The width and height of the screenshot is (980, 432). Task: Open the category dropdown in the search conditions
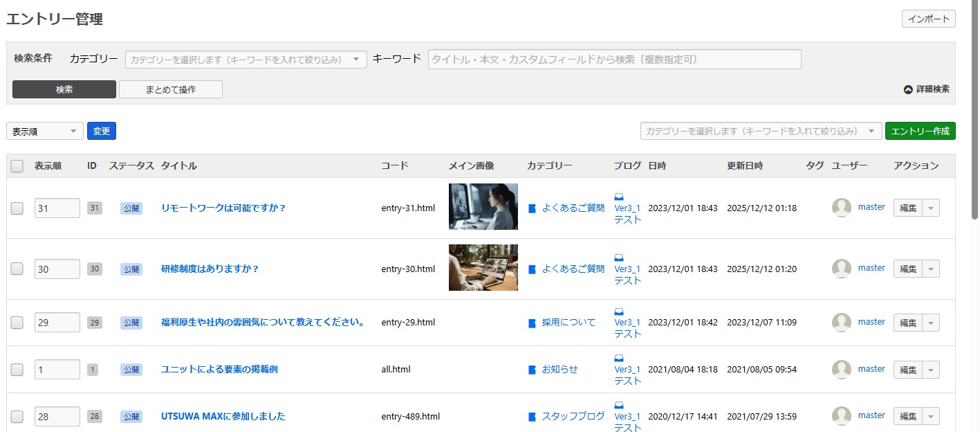coord(246,60)
